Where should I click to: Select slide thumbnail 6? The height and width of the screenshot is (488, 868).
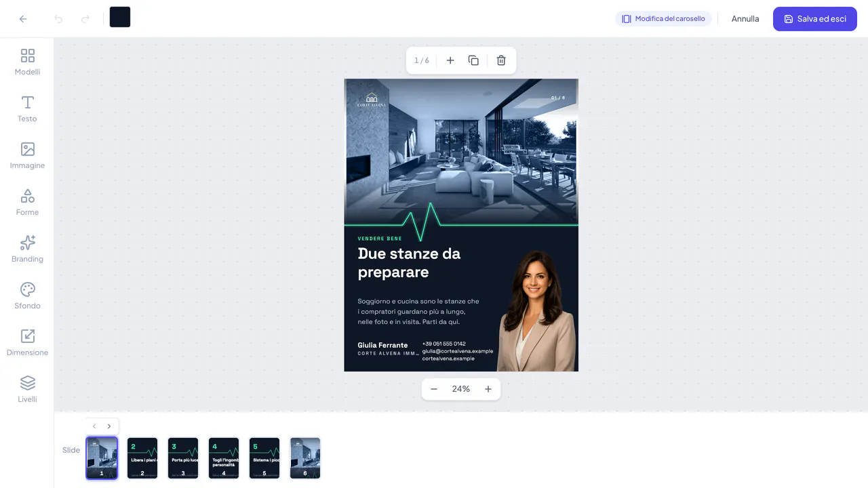tap(305, 458)
